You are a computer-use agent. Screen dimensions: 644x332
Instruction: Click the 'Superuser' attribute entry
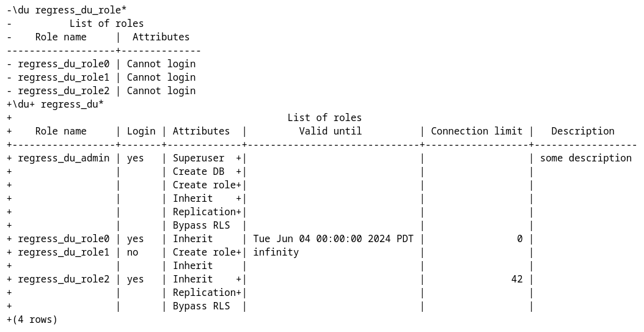pyautogui.click(x=199, y=158)
